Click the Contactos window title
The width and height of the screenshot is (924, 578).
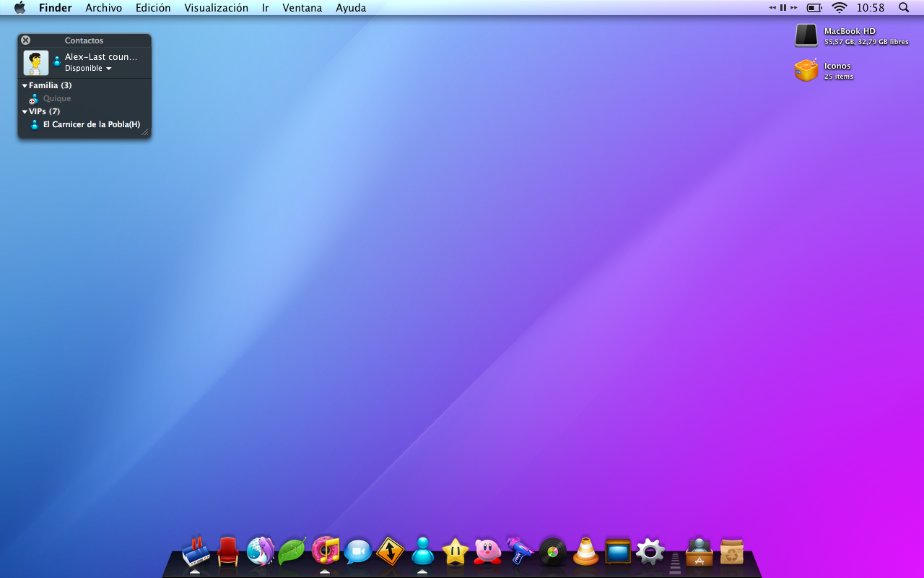pos(84,40)
